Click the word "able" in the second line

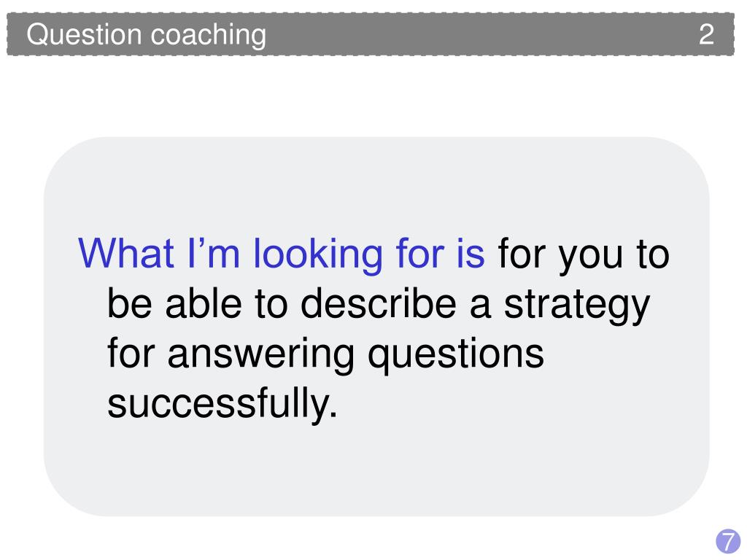pyautogui.click(x=204, y=304)
